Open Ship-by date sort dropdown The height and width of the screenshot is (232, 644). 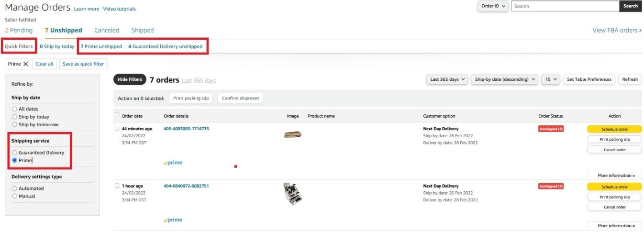click(x=504, y=79)
